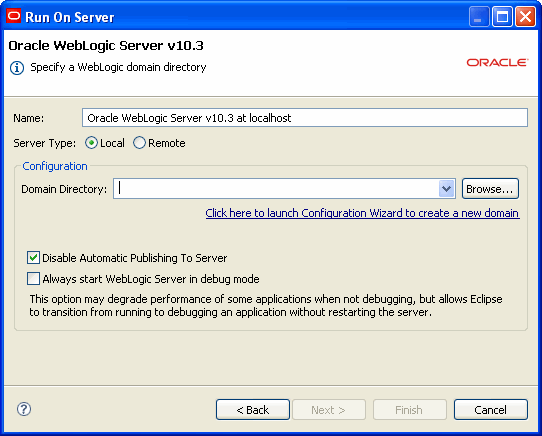Viewport: 542px width, 436px height.
Task: Click the Run On Server title bar icon
Action: click(x=14, y=16)
